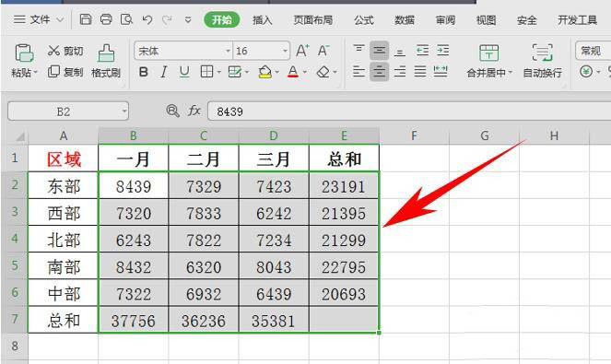Select empty cell E7 in the table
Image resolution: width=611 pixels, height=364 pixels.
coord(344,320)
